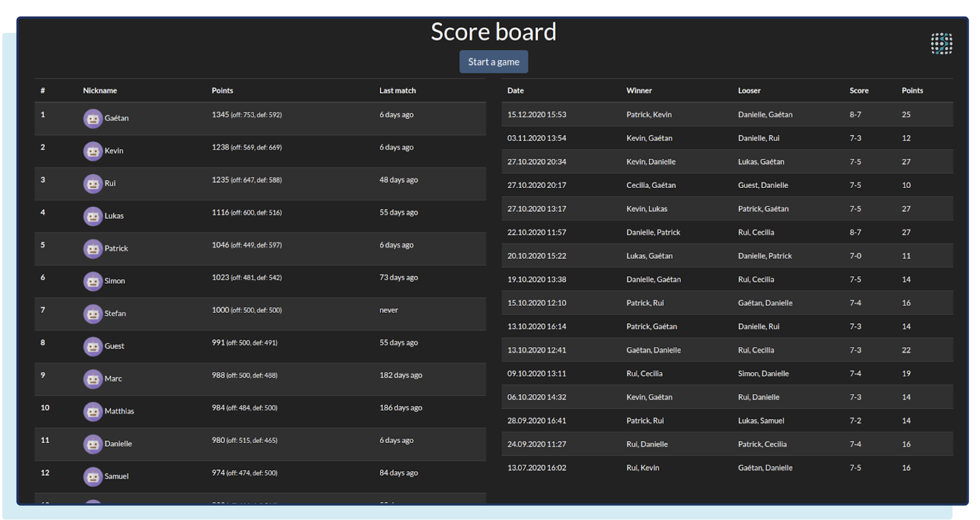Click Gaétan's robot avatar icon

pyautogui.click(x=93, y=119)
